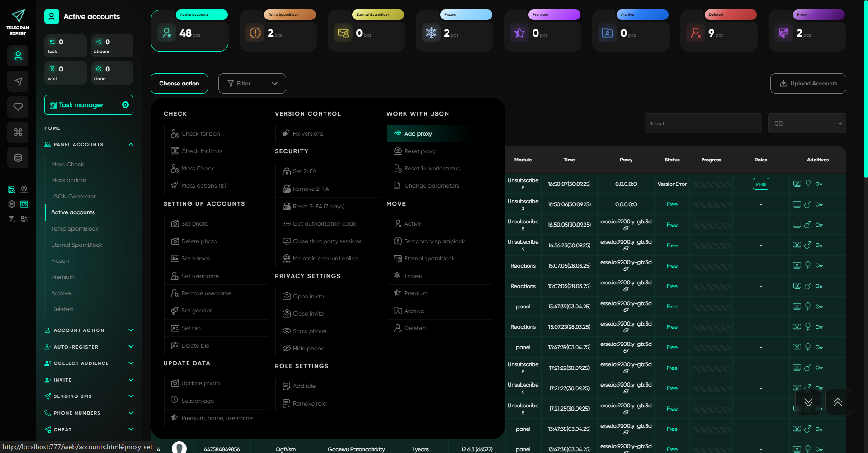Open the paper plane icon in left rail
Viewport: 868px width, 453px height.
[18, 81]
